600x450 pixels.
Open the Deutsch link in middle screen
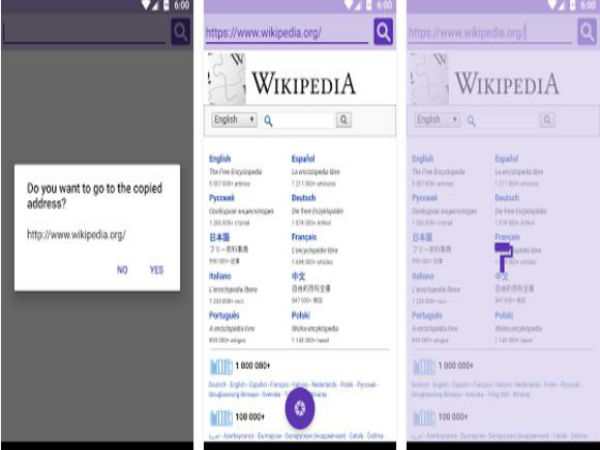[303, 198]
